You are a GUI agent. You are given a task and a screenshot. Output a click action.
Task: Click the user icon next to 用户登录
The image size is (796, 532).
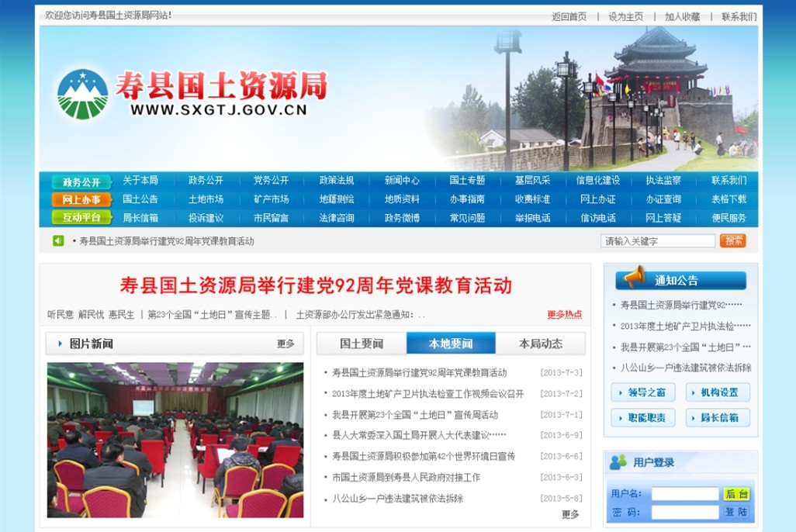618,462
